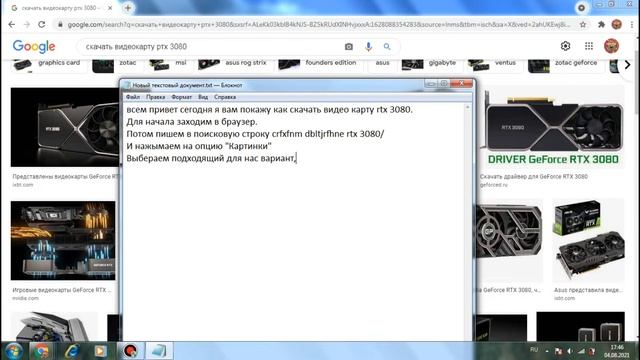The image size is (640, 360).
Task: Search by image with camera icon
Action: click(349, 47)
